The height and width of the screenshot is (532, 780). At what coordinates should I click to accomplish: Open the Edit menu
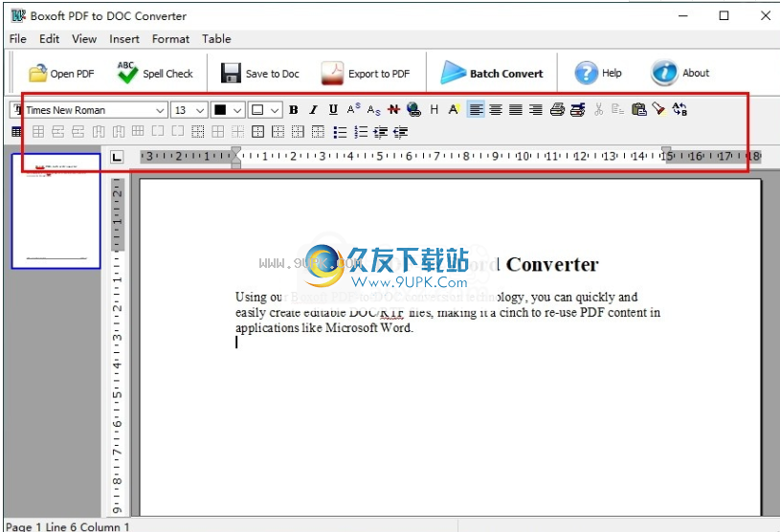pos(49,39)
